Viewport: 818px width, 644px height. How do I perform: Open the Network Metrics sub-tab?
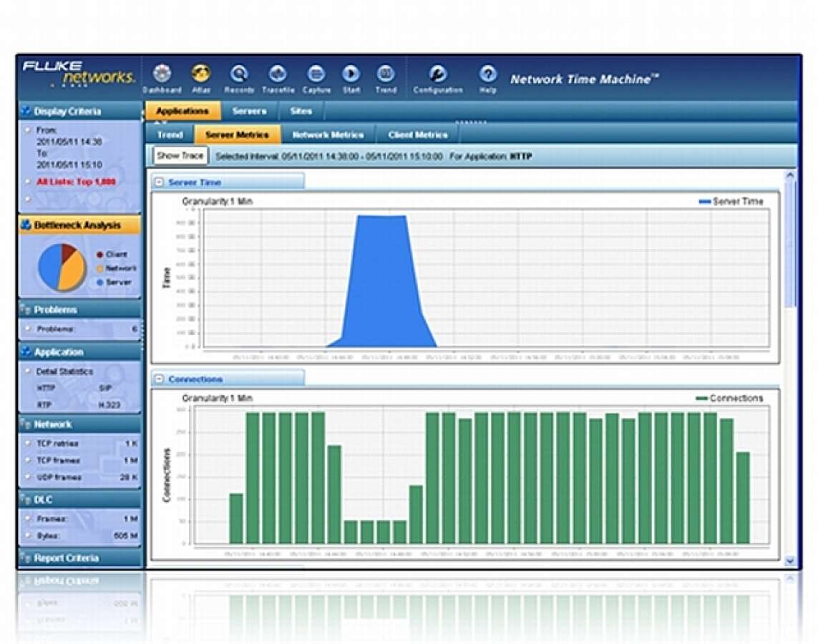(328, 135)
